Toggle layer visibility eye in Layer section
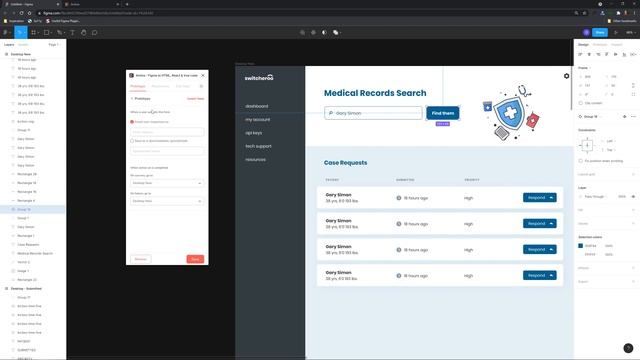The image size is (640, 360). (633, 197)
